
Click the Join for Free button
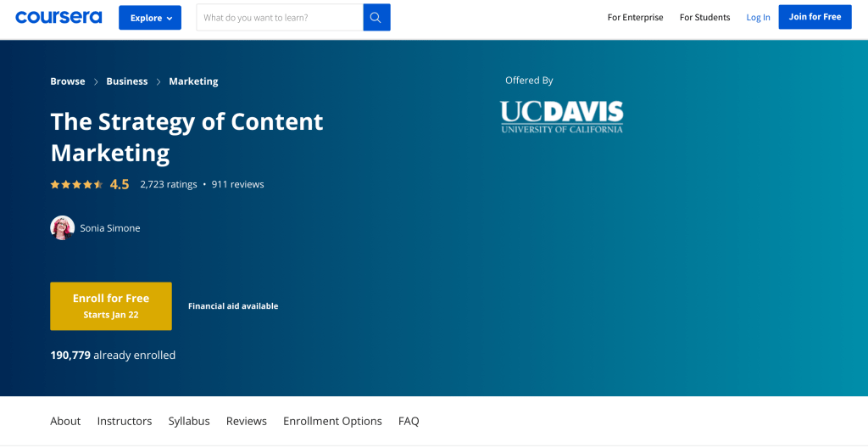point(815,17)
